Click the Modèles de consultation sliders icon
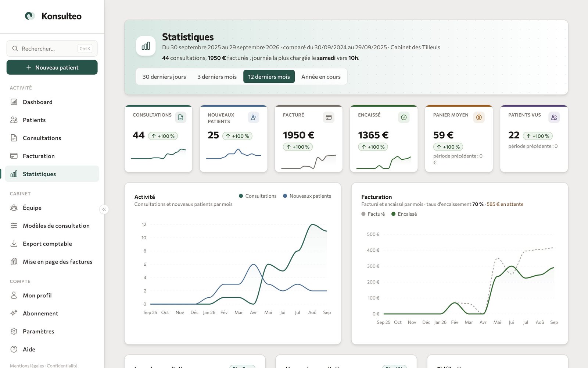Image resolution: width=588 pixels, height=368 pixels. 14,226
